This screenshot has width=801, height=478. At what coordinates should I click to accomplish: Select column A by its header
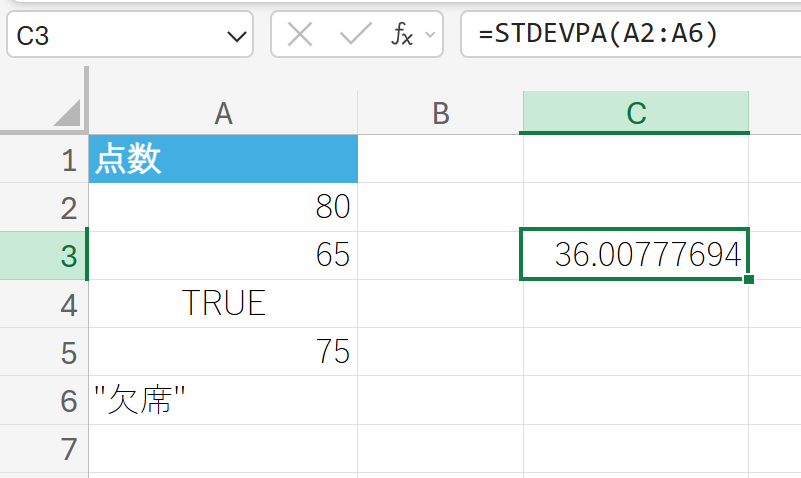point(223,113)
